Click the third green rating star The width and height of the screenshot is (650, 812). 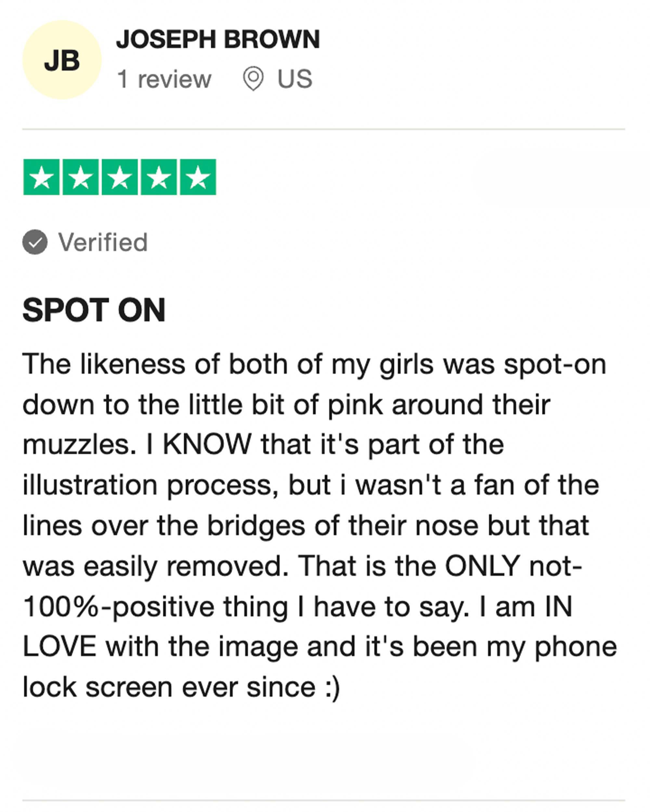120,177
